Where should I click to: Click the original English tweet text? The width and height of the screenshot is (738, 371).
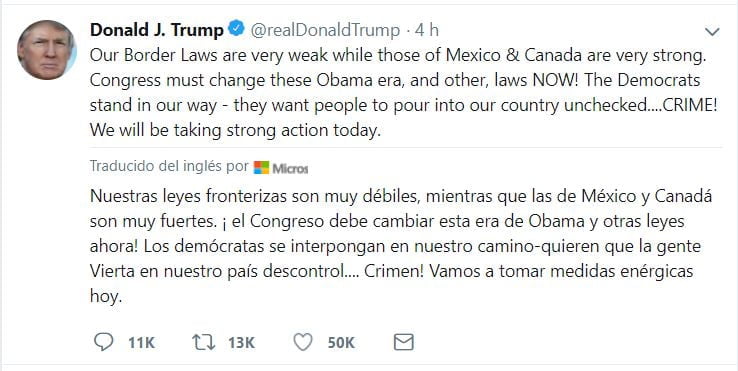(x=403, y=93)
